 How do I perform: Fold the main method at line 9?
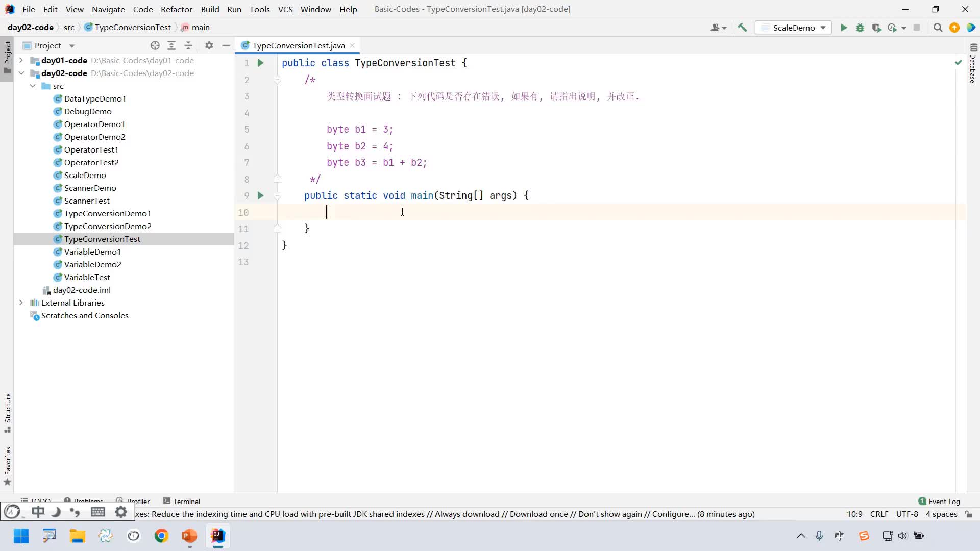coord(277,195)
